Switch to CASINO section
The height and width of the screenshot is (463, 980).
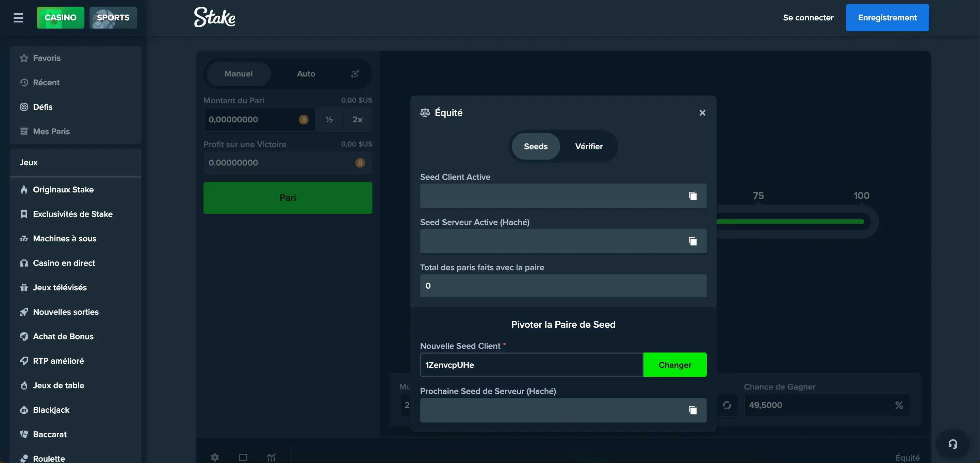[61, 17]
